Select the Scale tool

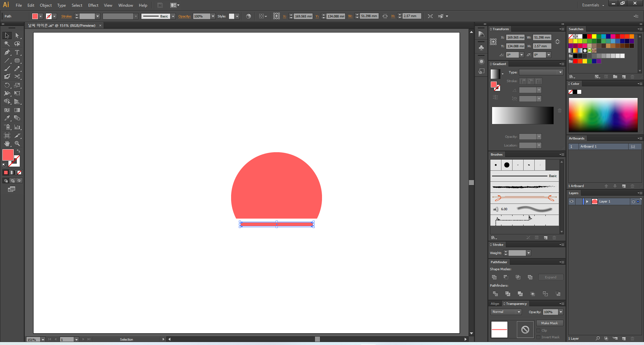17,85
